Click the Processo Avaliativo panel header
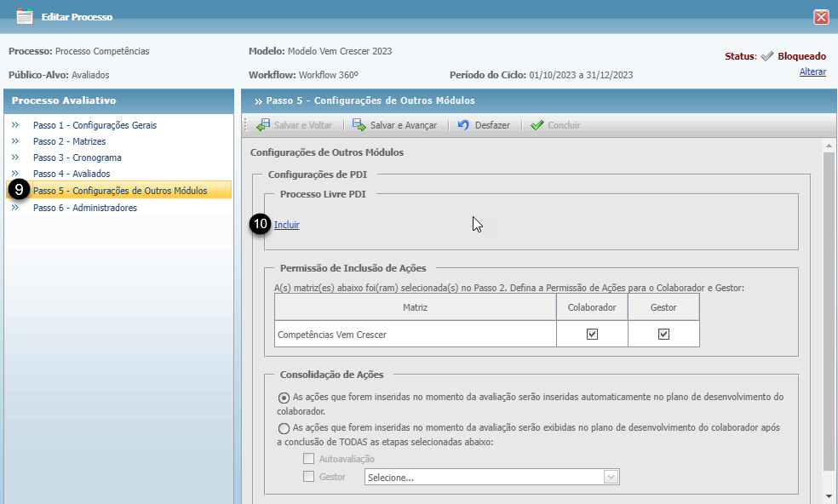The image size is (838, 504). (x=118, y=100)
